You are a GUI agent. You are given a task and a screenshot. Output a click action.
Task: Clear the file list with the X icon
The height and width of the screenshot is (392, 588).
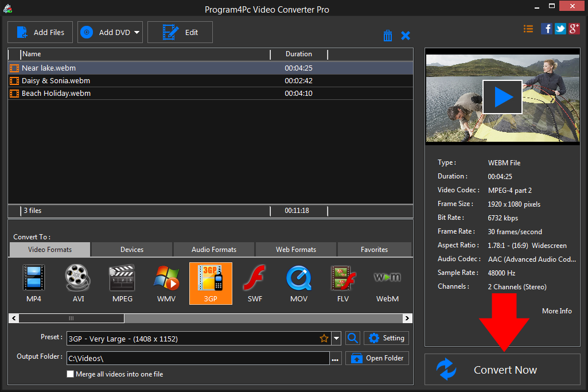[x=406, y=35]
